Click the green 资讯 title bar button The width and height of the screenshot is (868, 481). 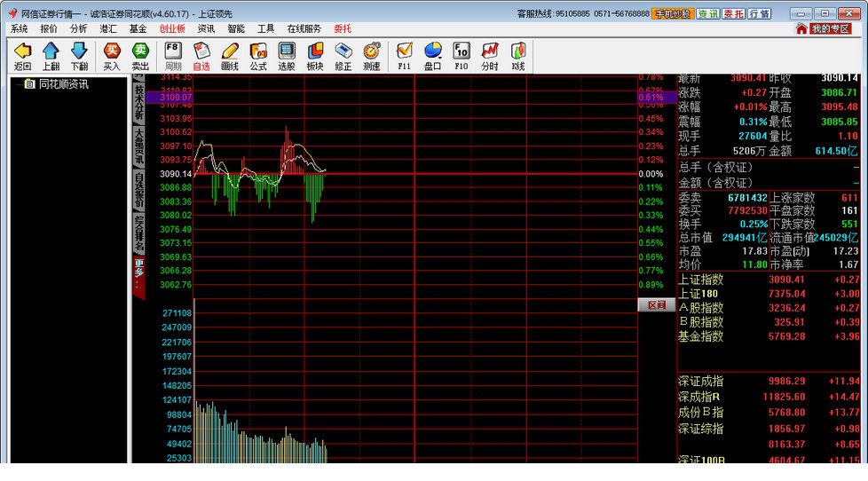pos(707,14)
